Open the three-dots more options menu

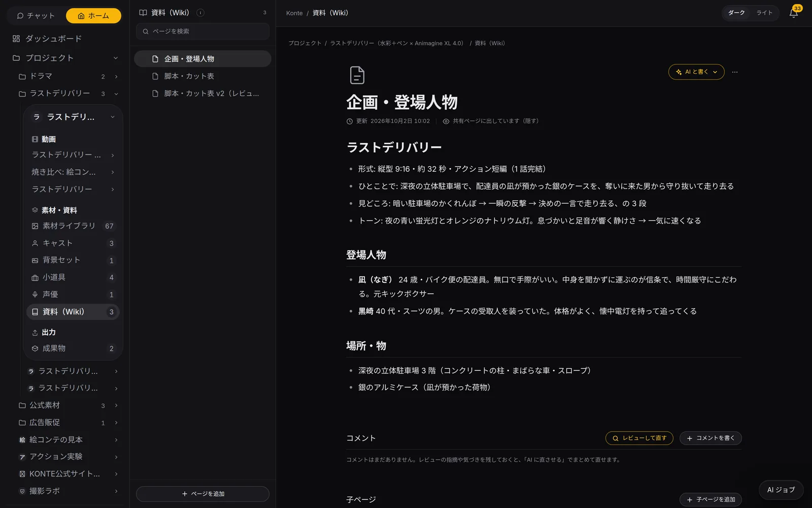(x=735, y=72)
